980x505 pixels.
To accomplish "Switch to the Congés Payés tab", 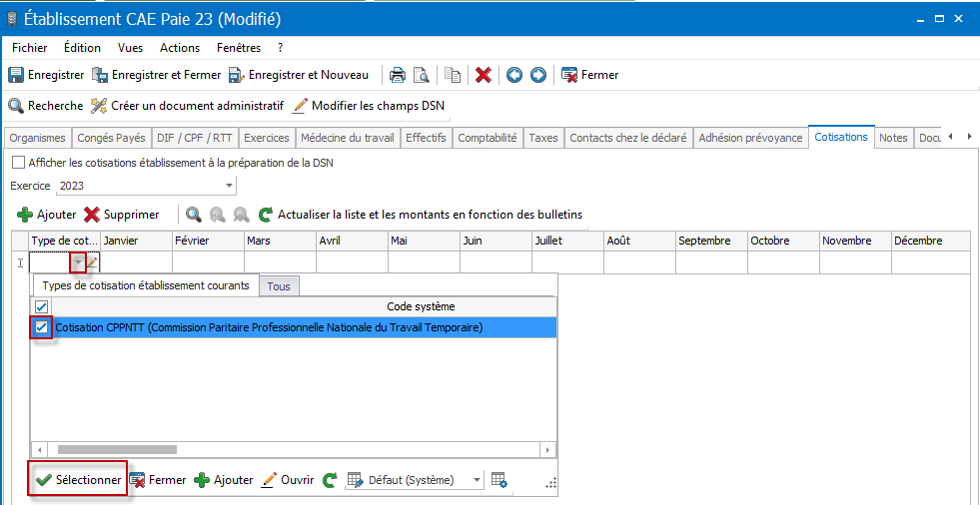I will tap(111, 138).
